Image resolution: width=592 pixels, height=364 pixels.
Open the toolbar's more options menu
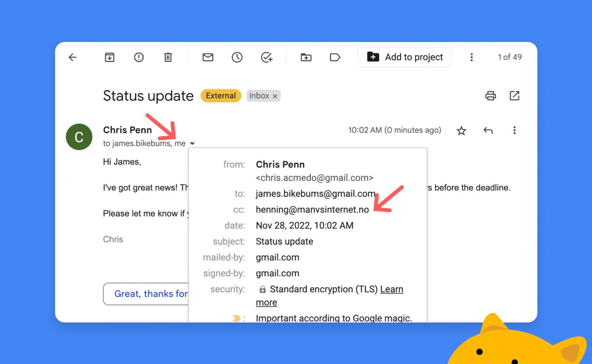[x=471, y=57]
